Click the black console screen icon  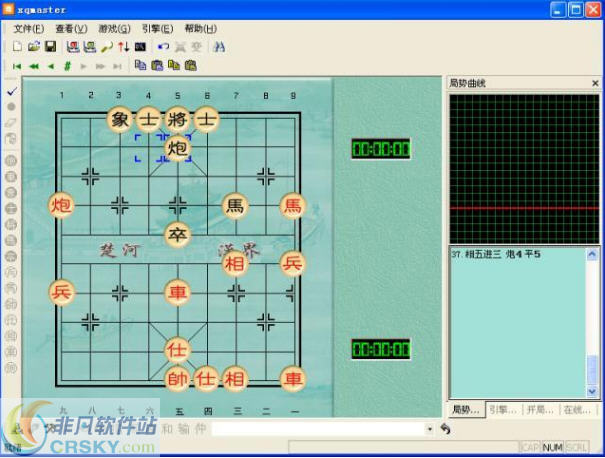click(x=140, y=47)
